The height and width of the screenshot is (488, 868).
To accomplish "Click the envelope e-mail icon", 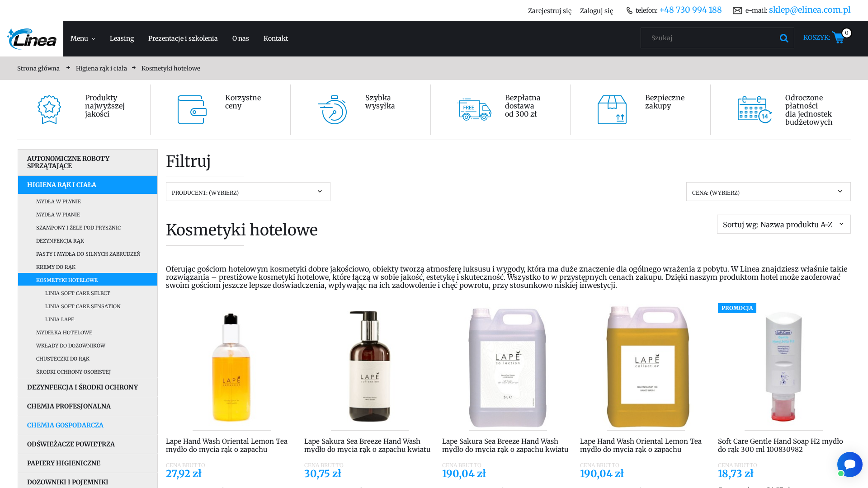I will 737,10.
